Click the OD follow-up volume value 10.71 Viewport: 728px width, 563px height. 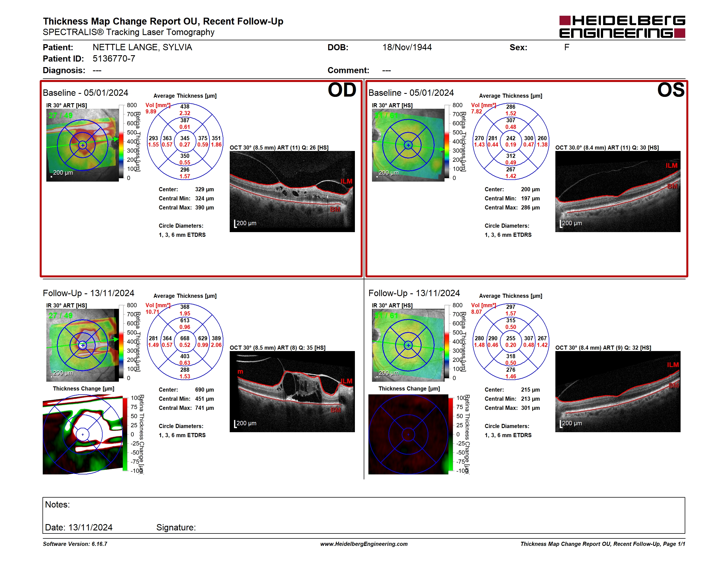(152, 312)
